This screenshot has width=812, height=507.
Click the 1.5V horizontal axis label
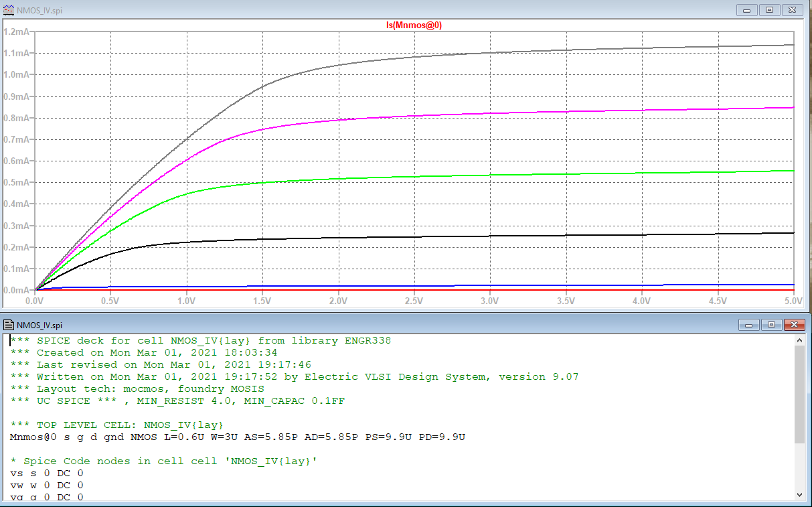[262, 301]
